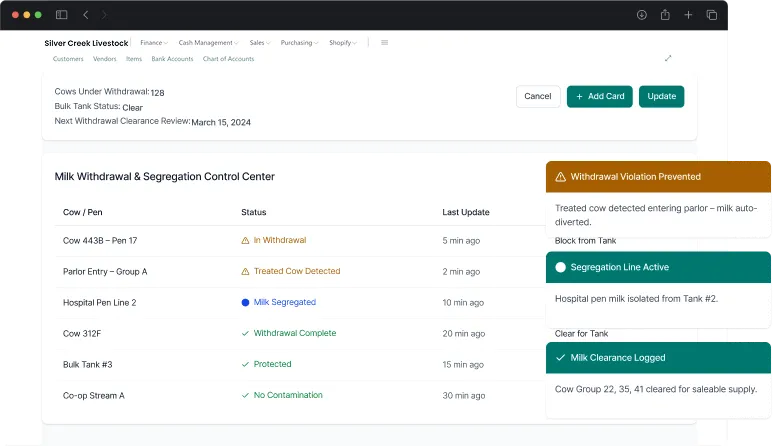Toggle the browser sidebar panel icon
The height and width of the screenshot is (446, 773).
pos(62,15)
